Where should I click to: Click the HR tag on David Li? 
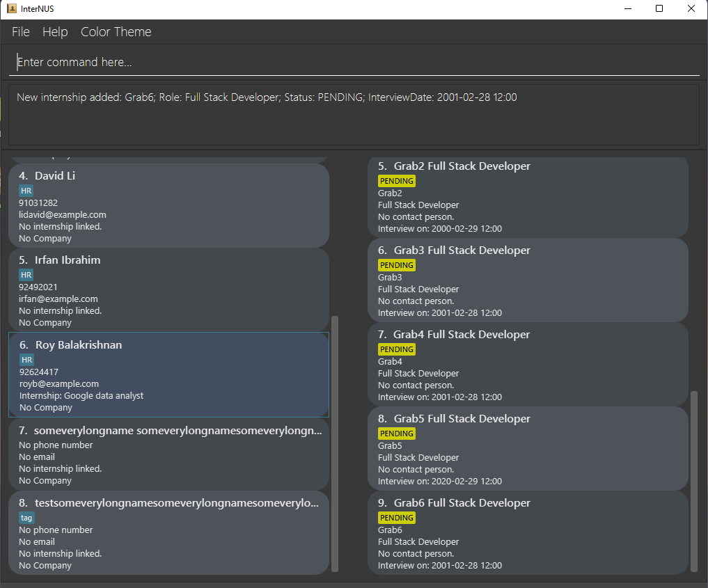pos(26,191)
